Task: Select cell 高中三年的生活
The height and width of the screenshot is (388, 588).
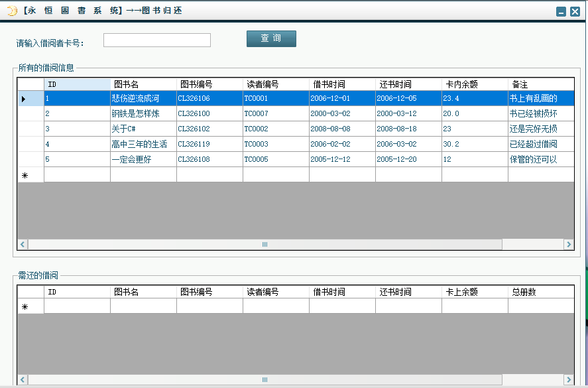Action: 143,144
